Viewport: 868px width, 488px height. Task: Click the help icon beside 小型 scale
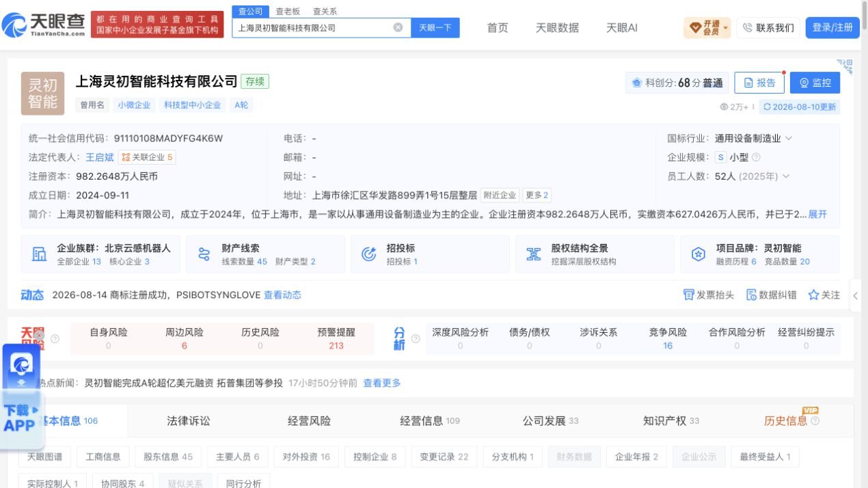756,157
